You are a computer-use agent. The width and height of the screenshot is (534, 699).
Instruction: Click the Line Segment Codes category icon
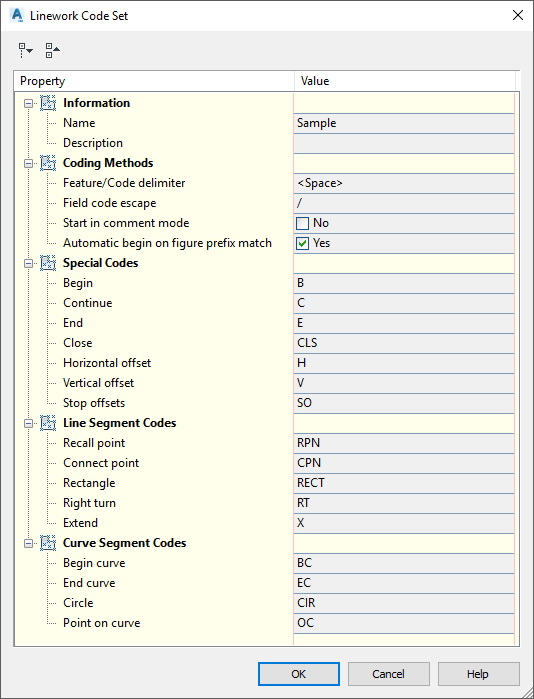[48, 423]
